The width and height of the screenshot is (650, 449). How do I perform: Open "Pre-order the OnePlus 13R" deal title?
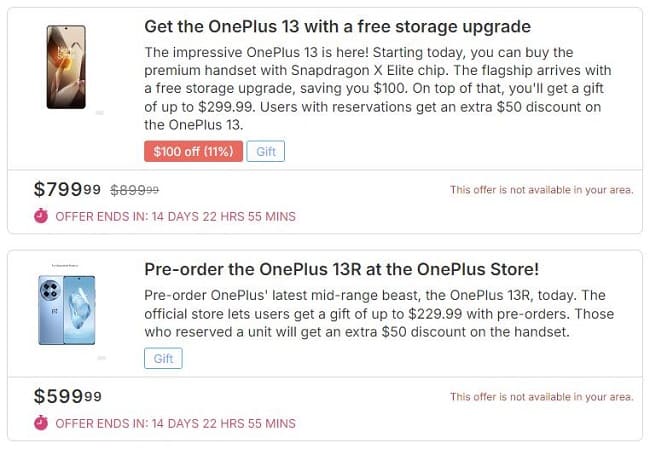(x=341, y=269)
